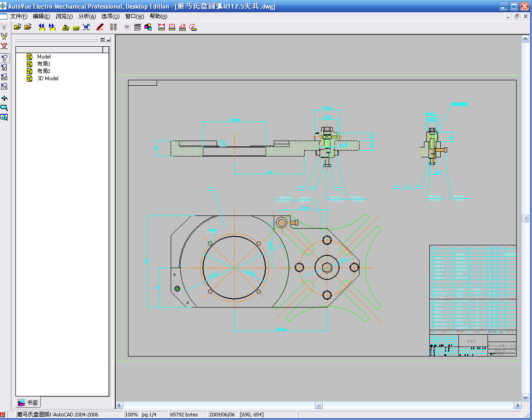
Task: Toggle the pan/fit arrow tool on sidebar
Action: (5, 98)
